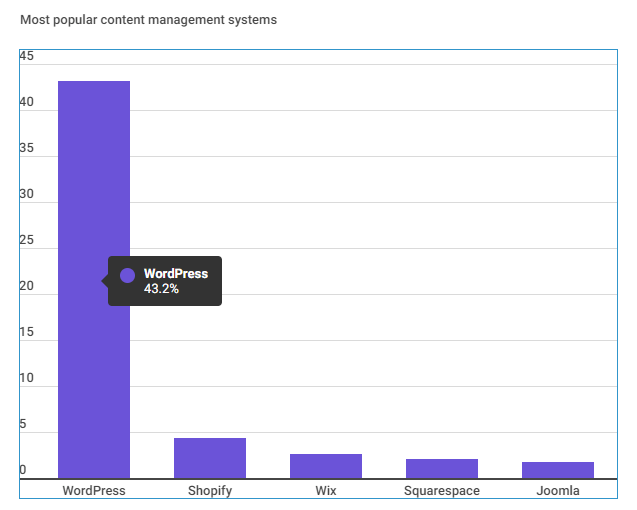Click the chart title 'Most popular content management systems'
Image resolution: width=637 pixels, height=510 pixels.
click(149, 20)
